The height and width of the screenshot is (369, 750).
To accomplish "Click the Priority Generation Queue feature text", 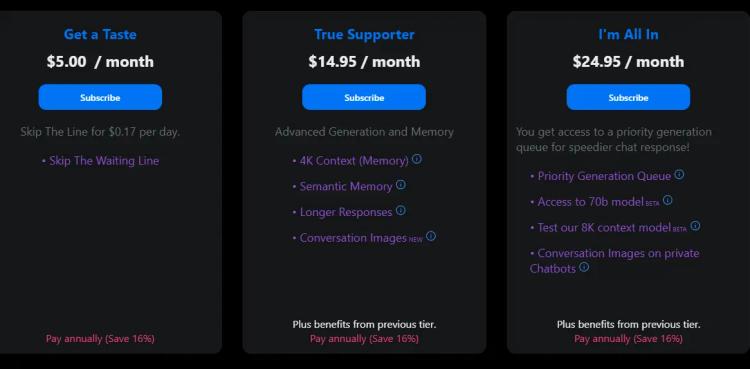I will click(x=604, y=176).
